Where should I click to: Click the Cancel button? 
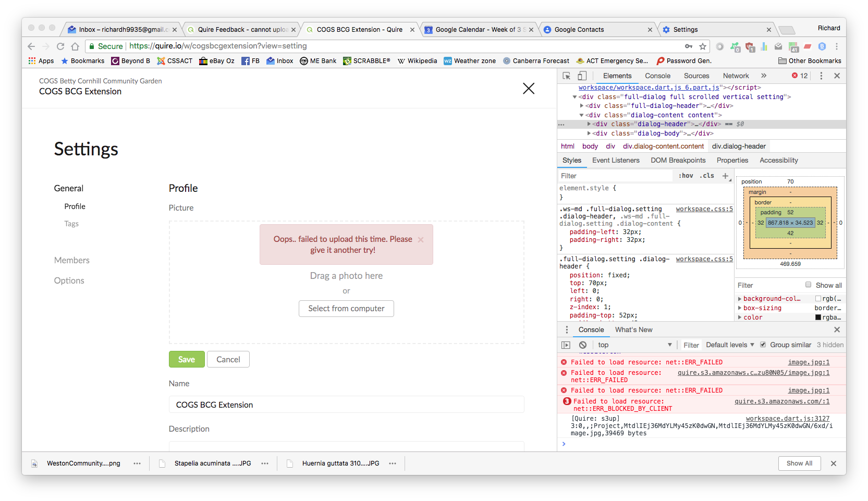coord(228,359)
